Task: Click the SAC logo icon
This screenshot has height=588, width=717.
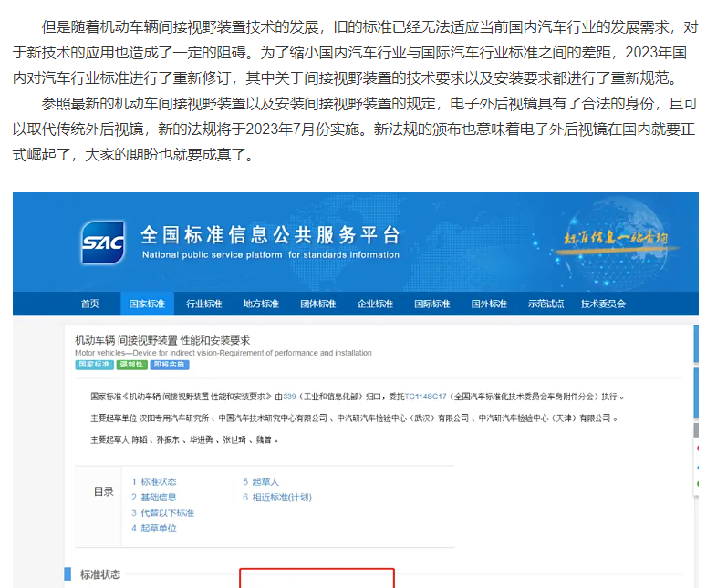Action: [103, 242]
